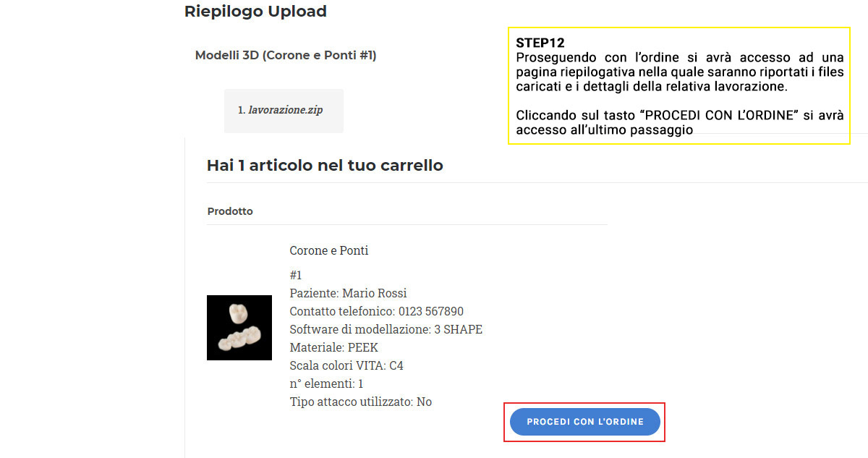Click the Prodotto column header
Viewport: 868px width, 458px height.
point(230,211)
